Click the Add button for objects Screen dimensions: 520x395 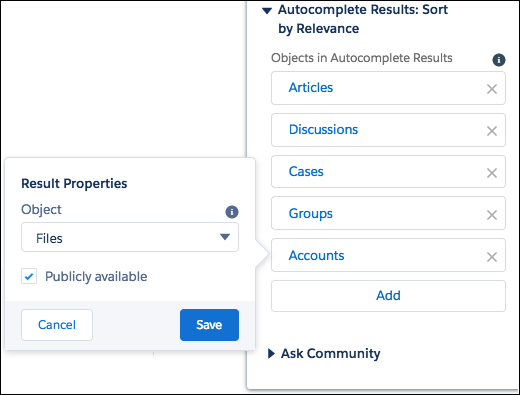[388, 296]
